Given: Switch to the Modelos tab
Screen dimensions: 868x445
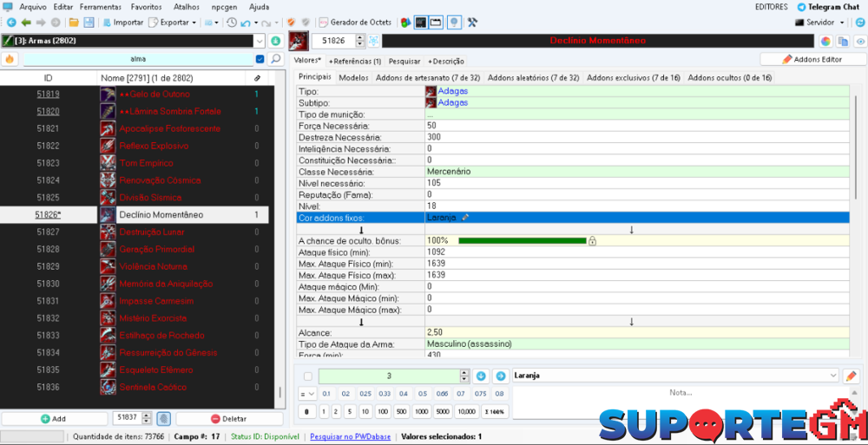Looking at the screenshot, I should [353, 77].
